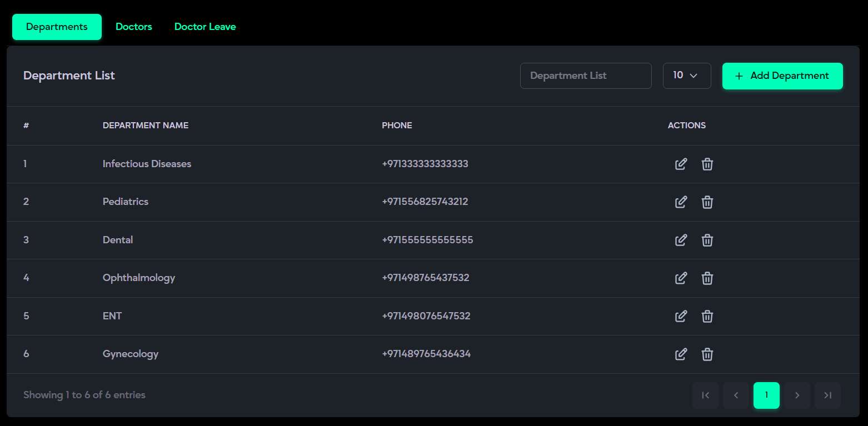Image resolution: width=868 pixels, height=426 pixels.
Task: Edit the Gynecology department
Action: 681,354
